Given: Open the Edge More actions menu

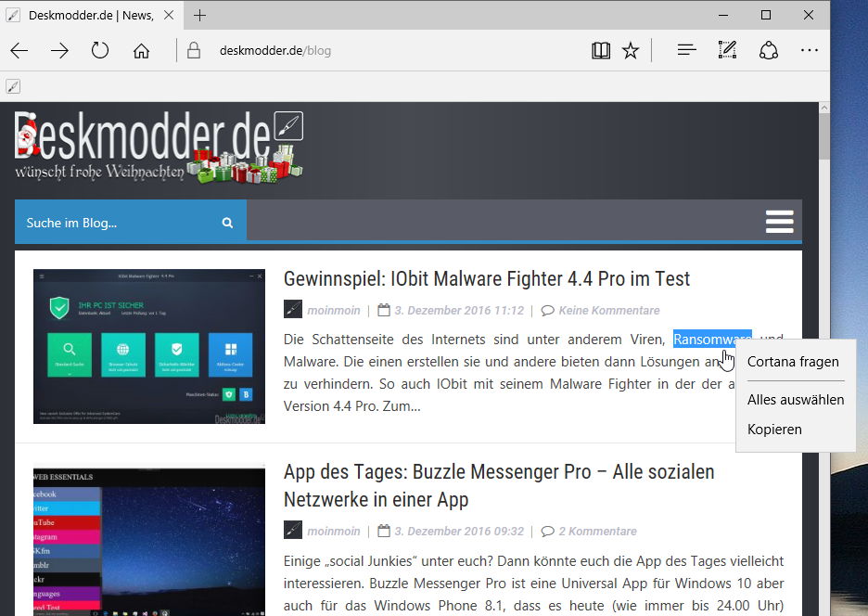Looking at the screenshot, I should point(810,50).
